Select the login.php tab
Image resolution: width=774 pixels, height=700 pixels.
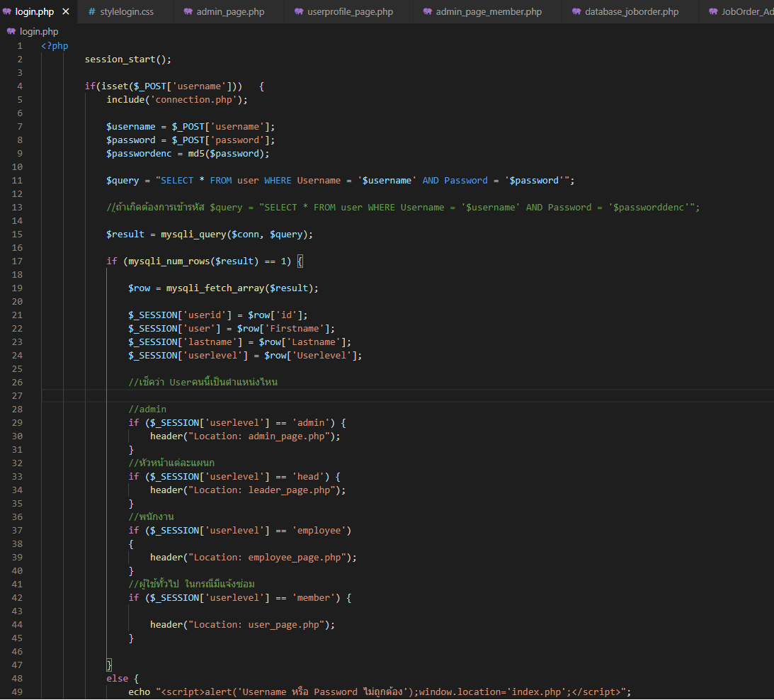click(35, 11)
